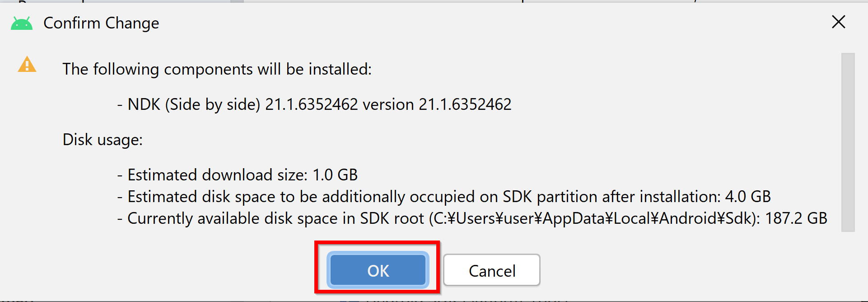Screen dimensions: 868x302
Task: Click the 4.0 GB disk space value
Action: (748, 197)
